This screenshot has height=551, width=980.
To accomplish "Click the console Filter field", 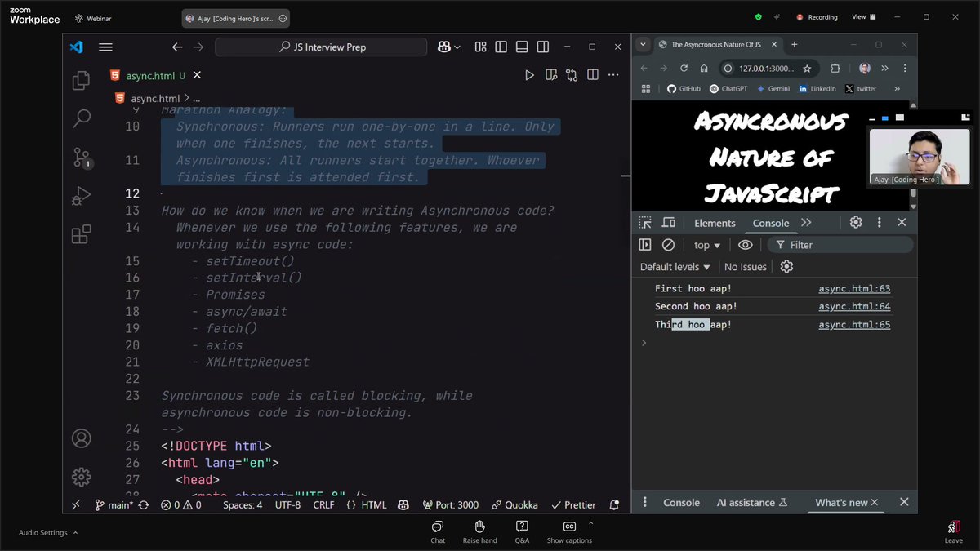I will (840, 245).
